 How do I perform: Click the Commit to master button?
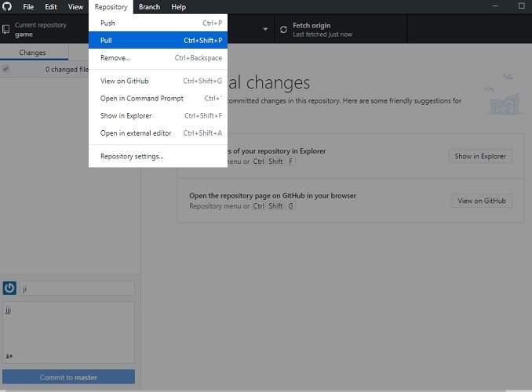click(68, 377)
